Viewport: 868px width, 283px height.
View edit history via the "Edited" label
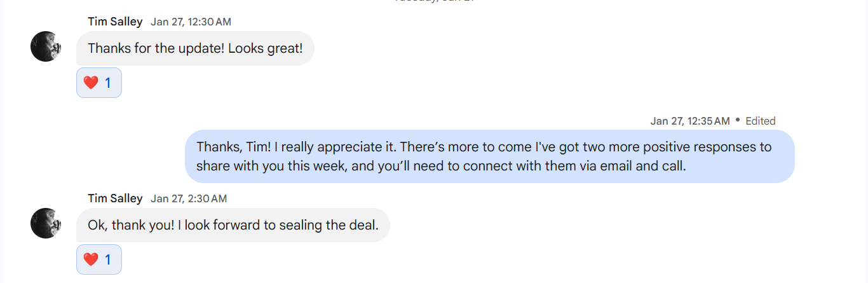761,121
